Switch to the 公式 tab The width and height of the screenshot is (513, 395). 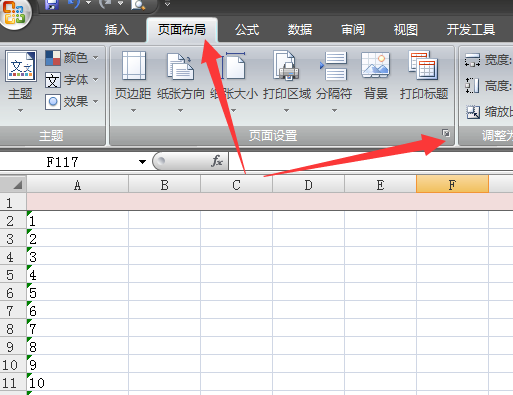pos(247,30)
